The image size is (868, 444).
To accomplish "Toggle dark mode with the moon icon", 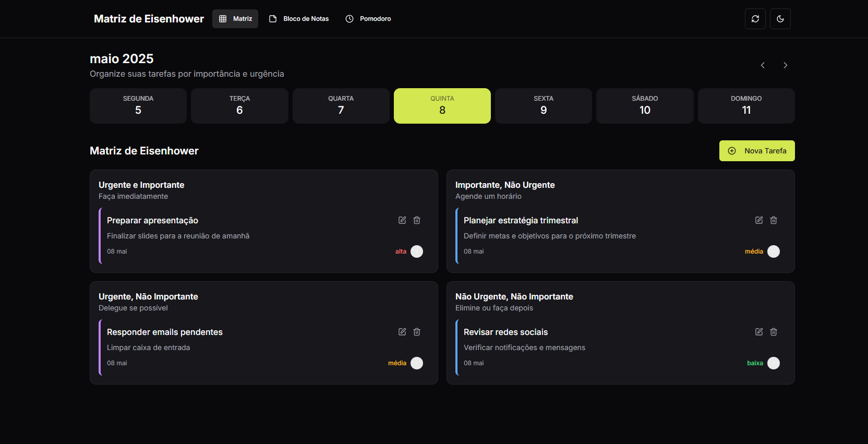I will pyautogui.click(x=780, y=19).
